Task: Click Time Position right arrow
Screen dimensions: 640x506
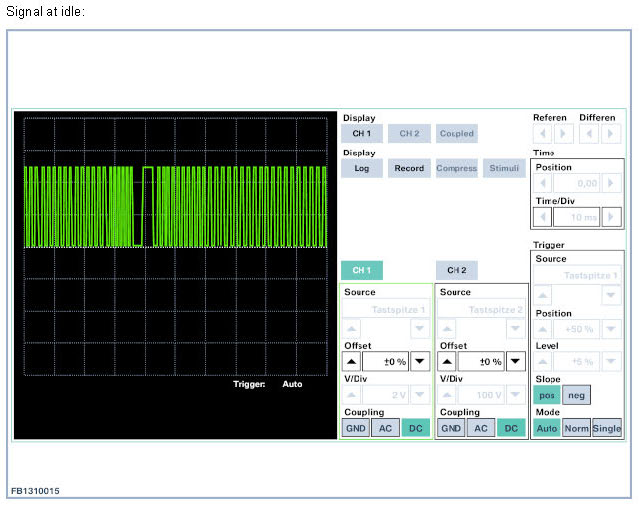Action: coord(612,183)
